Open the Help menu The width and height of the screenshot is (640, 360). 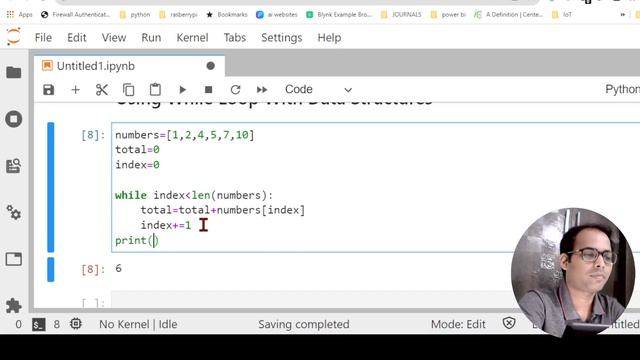point(329,38)
